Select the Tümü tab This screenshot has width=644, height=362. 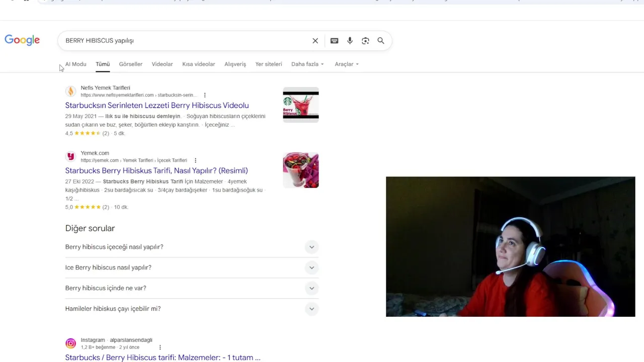tap(103, 64)
